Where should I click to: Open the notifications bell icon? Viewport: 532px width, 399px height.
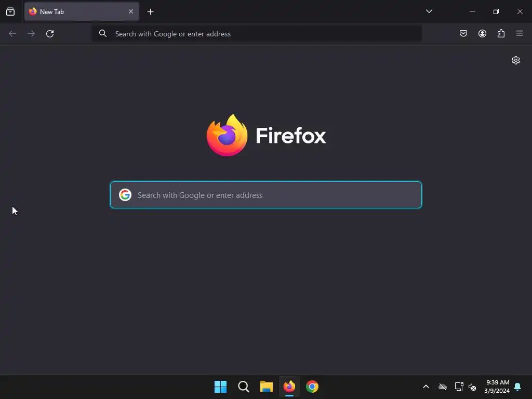point(517,387)
